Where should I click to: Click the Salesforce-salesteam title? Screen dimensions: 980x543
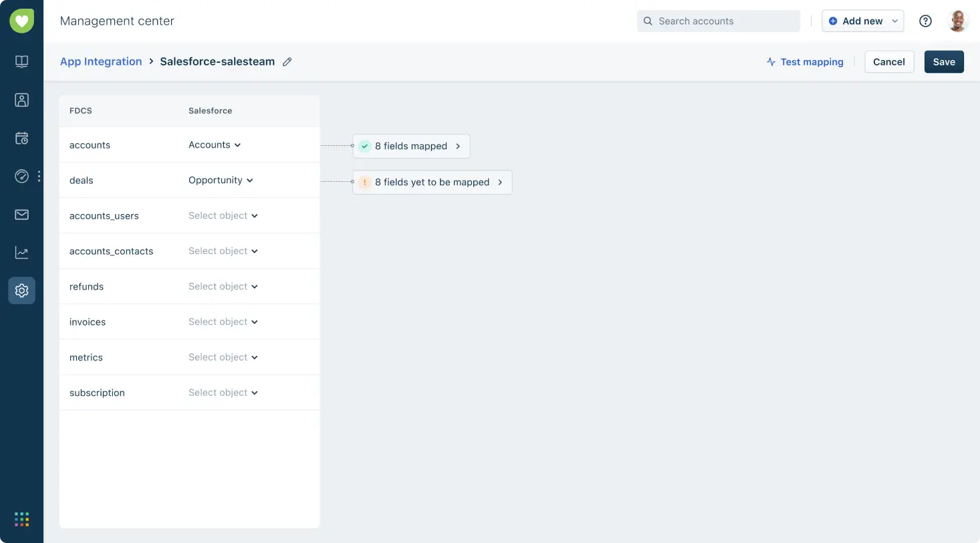(x=217, y=62)
